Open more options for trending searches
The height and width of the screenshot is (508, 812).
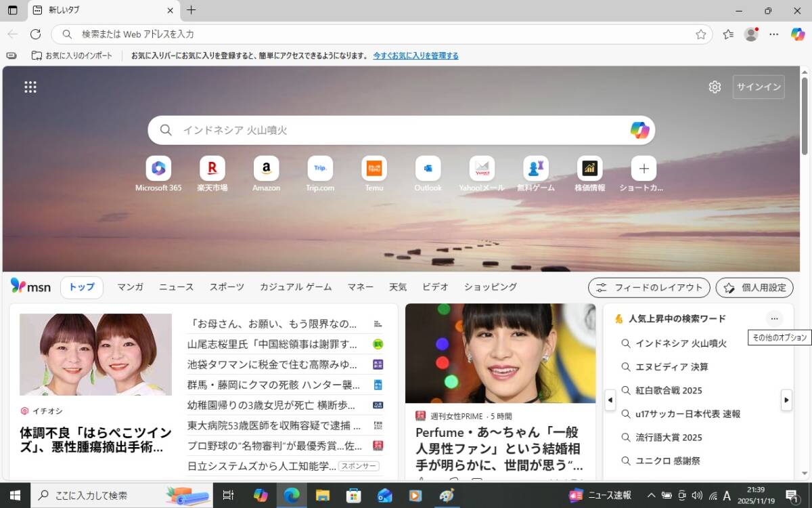[x=774, y=318]
